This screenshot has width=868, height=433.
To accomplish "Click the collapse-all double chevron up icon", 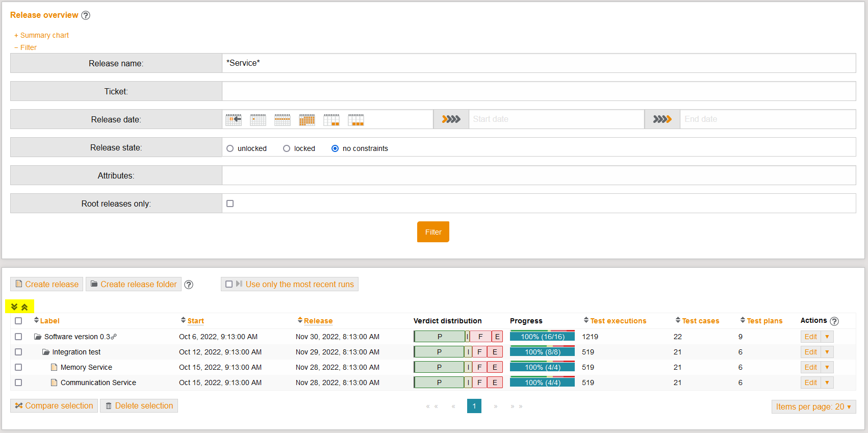I will click(24, 307).
